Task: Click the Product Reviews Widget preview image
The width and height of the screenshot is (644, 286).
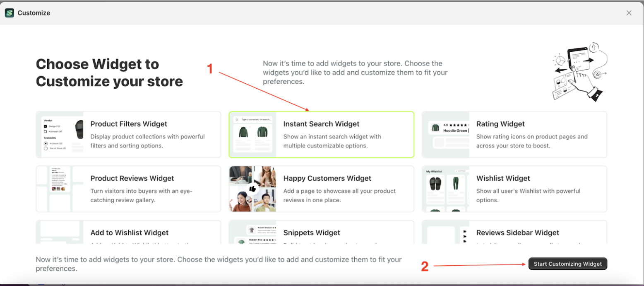Action: tap(60, 189)
